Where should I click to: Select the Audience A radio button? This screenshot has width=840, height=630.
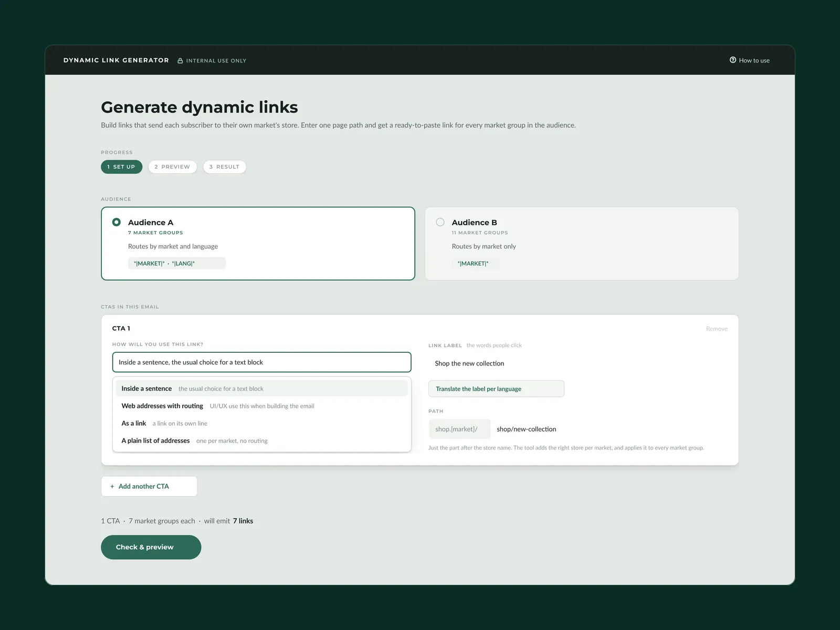coord(117,222)
